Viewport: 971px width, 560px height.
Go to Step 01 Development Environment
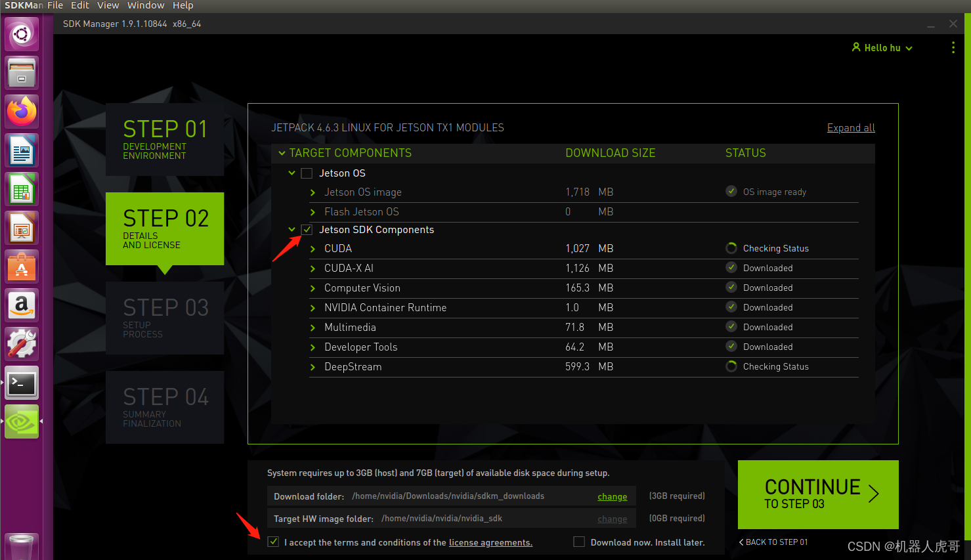165,139
